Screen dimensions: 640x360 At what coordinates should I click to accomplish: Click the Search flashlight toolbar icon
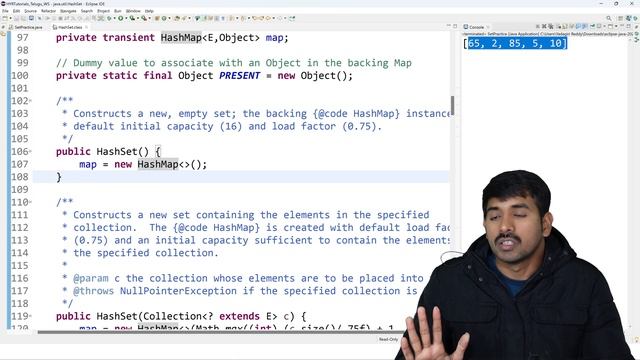[x=184, y=18]
